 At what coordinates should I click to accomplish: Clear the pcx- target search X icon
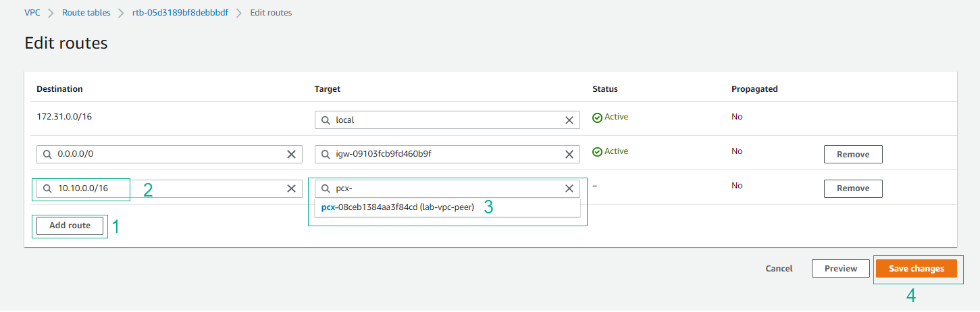(569, 188)
